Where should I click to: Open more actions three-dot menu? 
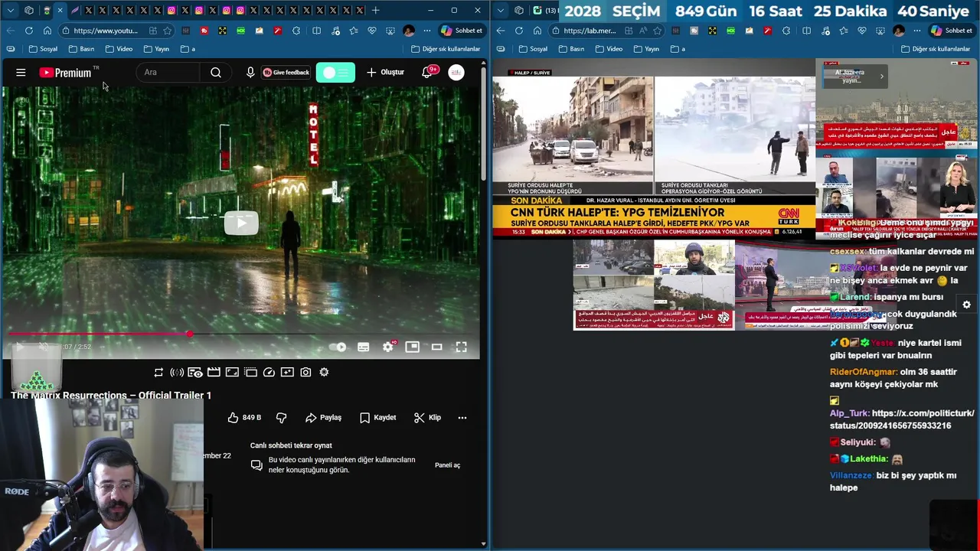(462, 417)
